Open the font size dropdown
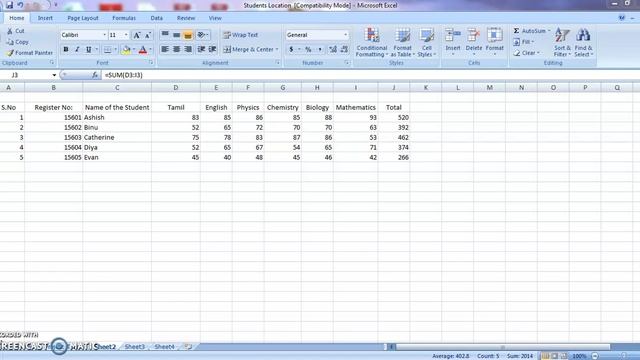Screen dimensions: 640x360 point(126,35)
